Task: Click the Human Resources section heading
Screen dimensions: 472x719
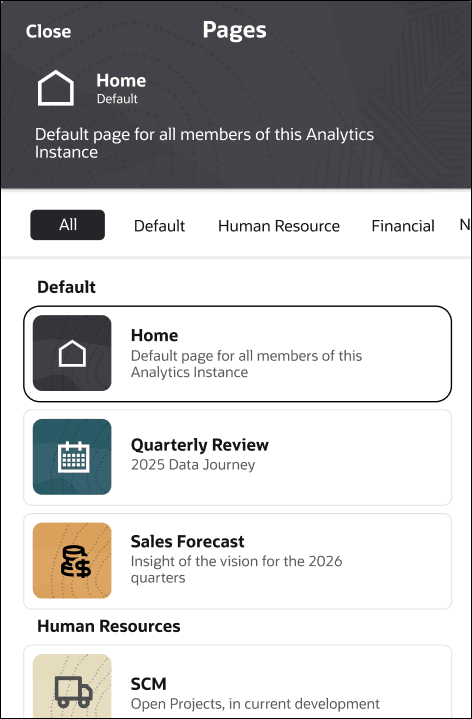Action: pyautogui.click(x=109, y=626)
